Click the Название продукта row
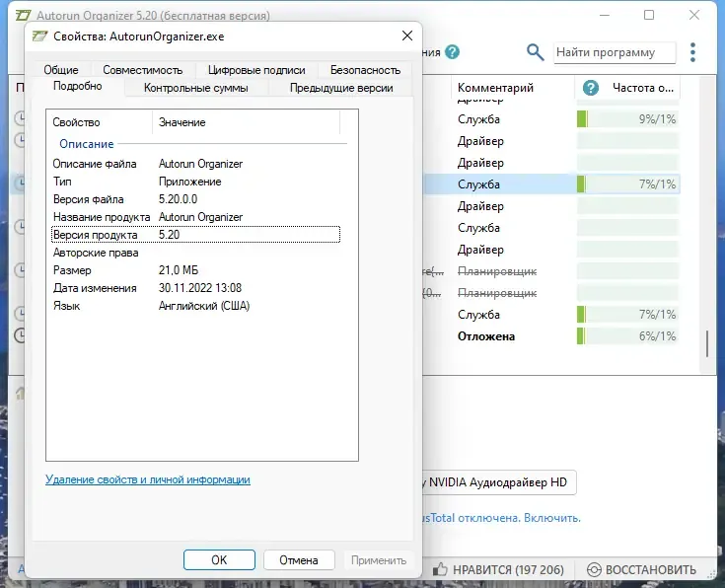 (x=195, y=217)
